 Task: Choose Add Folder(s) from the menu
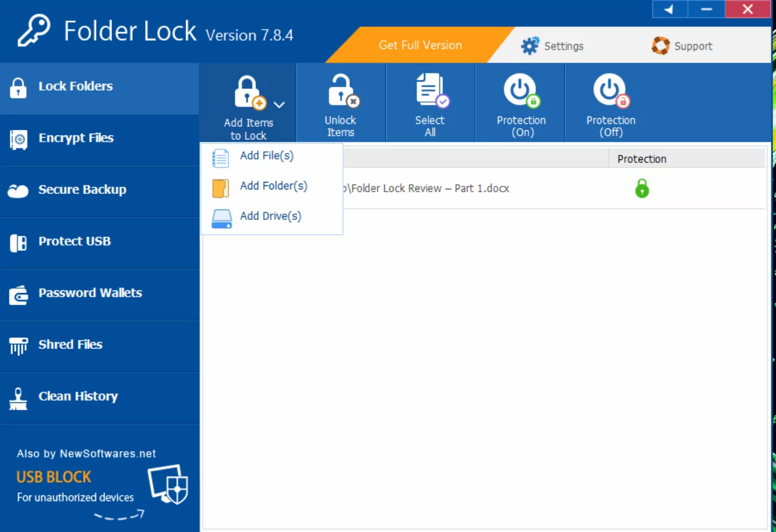(273, 186)
